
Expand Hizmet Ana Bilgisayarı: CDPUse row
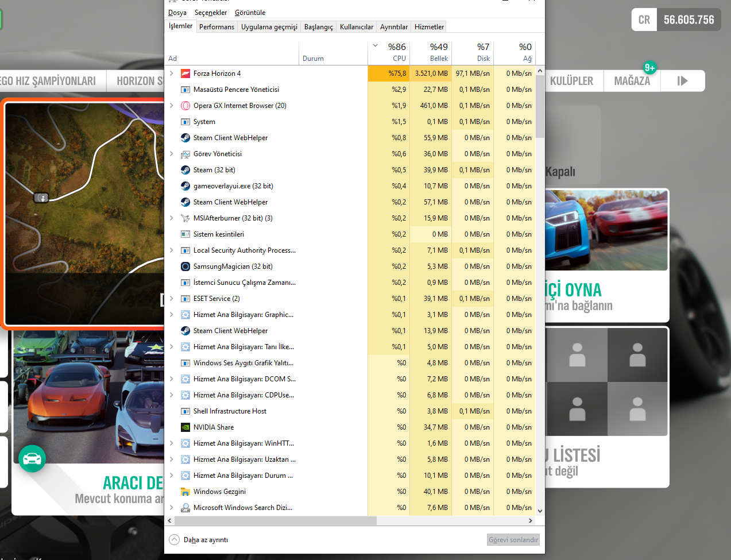(171, 395)
